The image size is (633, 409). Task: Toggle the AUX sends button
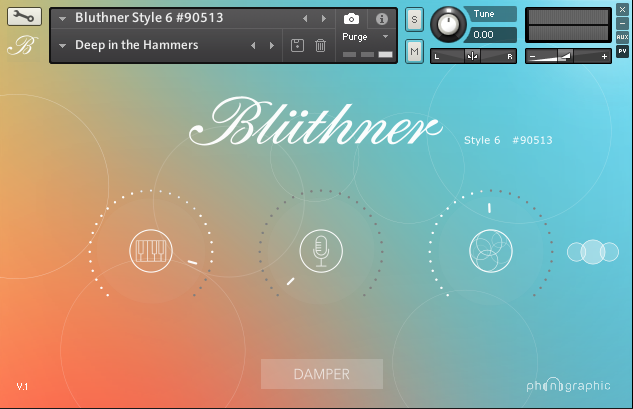point(622,37)
